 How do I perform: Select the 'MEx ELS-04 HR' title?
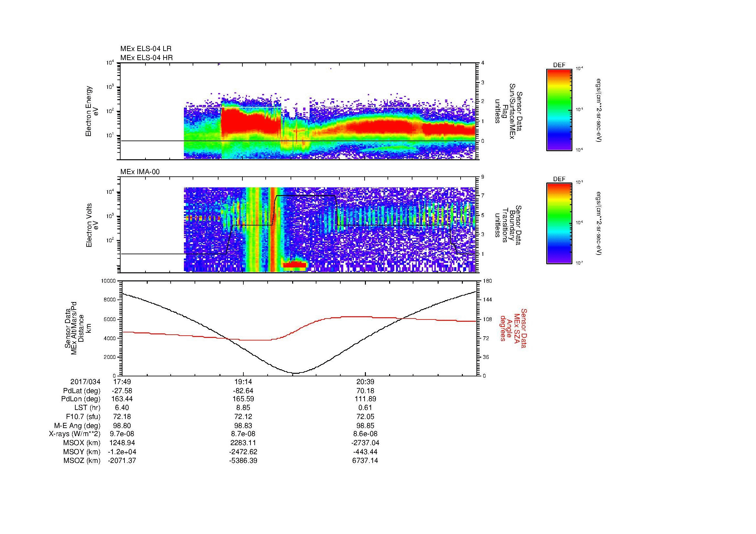(146, 58)
